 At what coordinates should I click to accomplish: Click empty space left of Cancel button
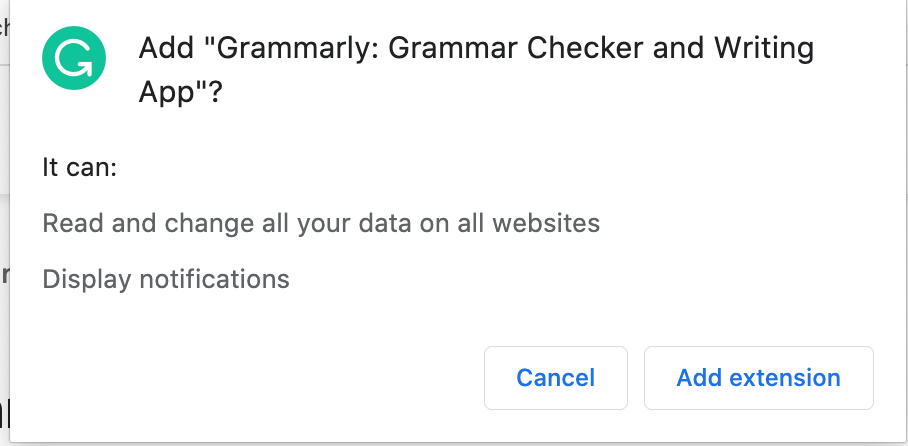tap(261, 378)
